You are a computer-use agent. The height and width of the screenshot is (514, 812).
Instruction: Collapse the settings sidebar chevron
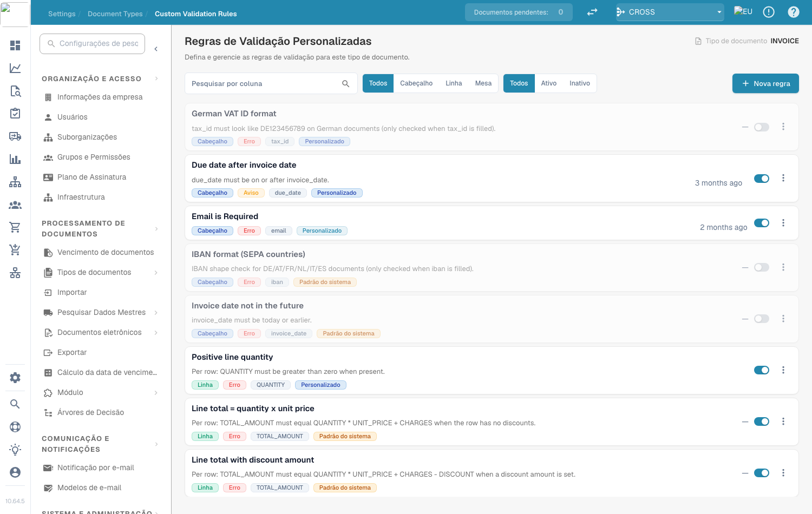[156, 49]
